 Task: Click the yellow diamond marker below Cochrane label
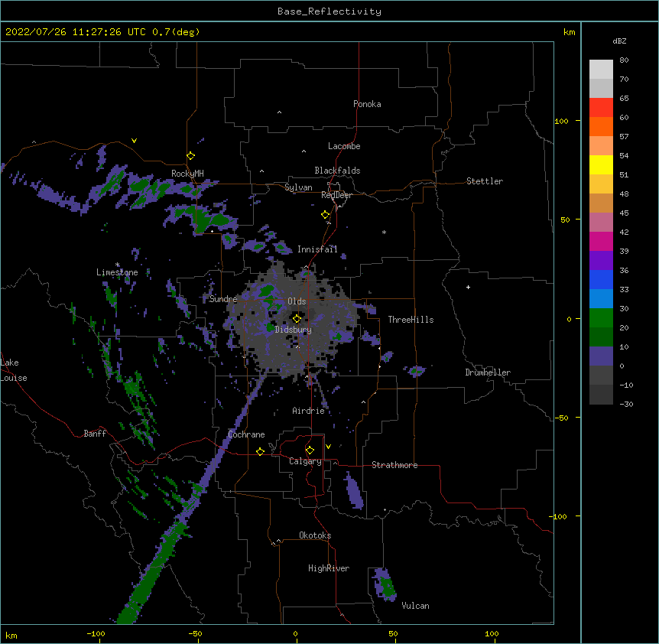(x=260, y=451)
